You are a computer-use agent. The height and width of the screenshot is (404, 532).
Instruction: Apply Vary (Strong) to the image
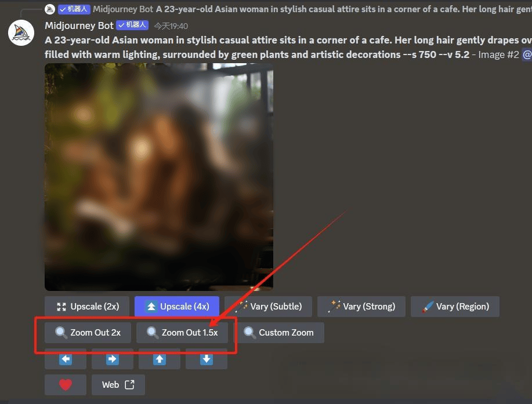pos(361,306)
